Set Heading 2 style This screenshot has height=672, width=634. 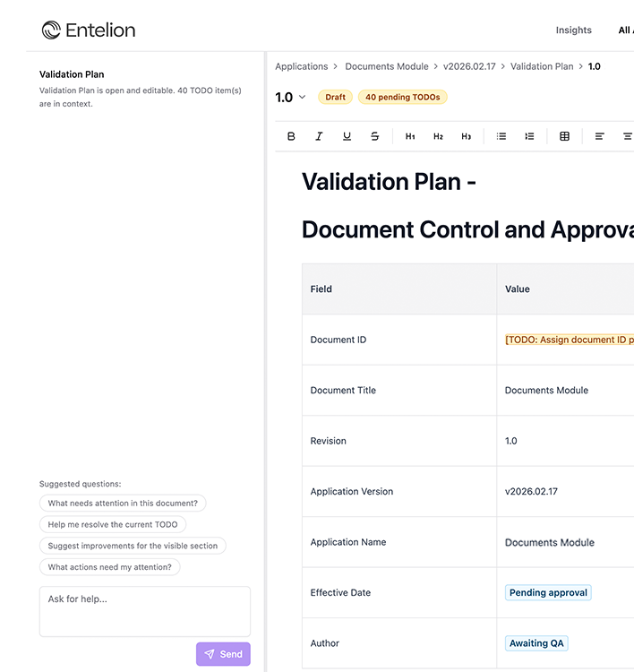pos(438,136)
